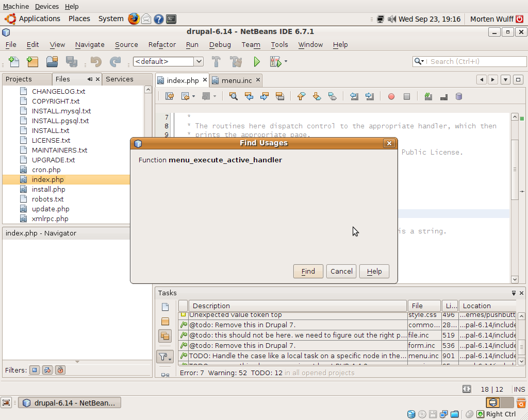
Task: Click the New File toolbar icon
Action: coord(14,62)
